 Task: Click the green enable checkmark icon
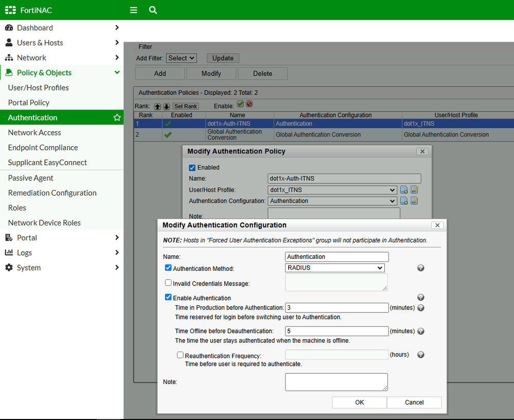click(x=240, y=104)
